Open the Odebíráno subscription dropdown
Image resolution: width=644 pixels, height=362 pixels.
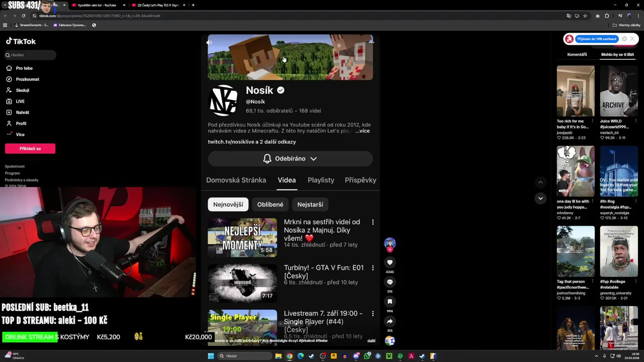coord(290,158)
